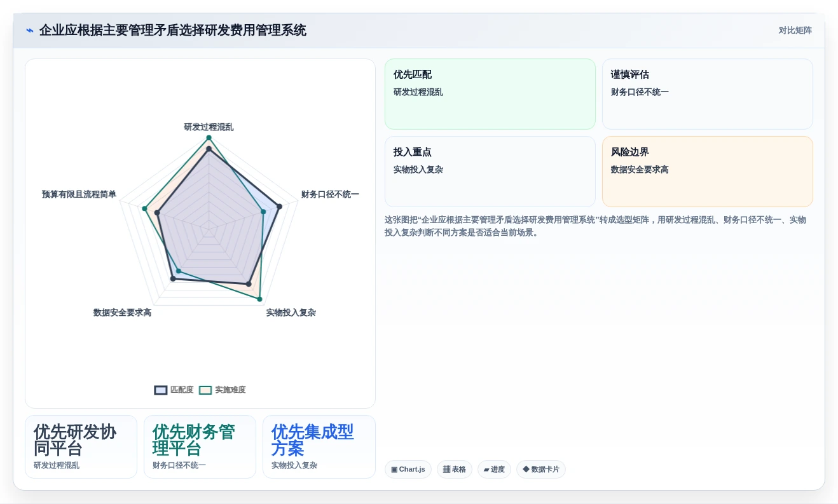The height and width of the screenshot is (504, 838).
Task: Click 数据安全要求高 text in 风险边界 card
Action: point(640,170)
